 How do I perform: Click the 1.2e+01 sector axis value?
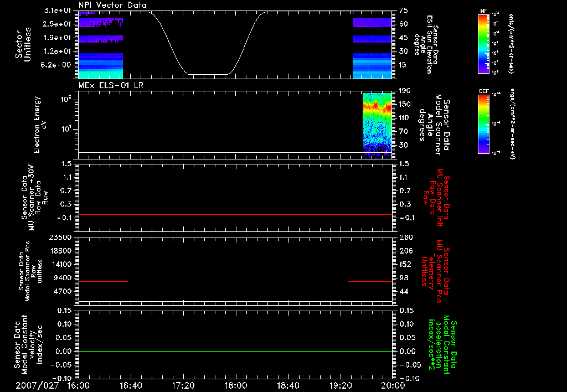point(58,51)
